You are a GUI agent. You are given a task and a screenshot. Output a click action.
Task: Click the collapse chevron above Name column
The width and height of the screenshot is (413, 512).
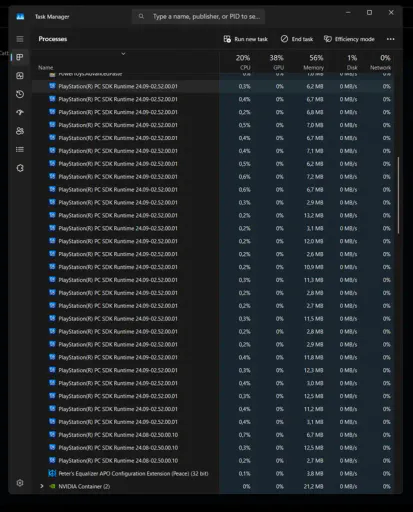(x=123, y=54)
